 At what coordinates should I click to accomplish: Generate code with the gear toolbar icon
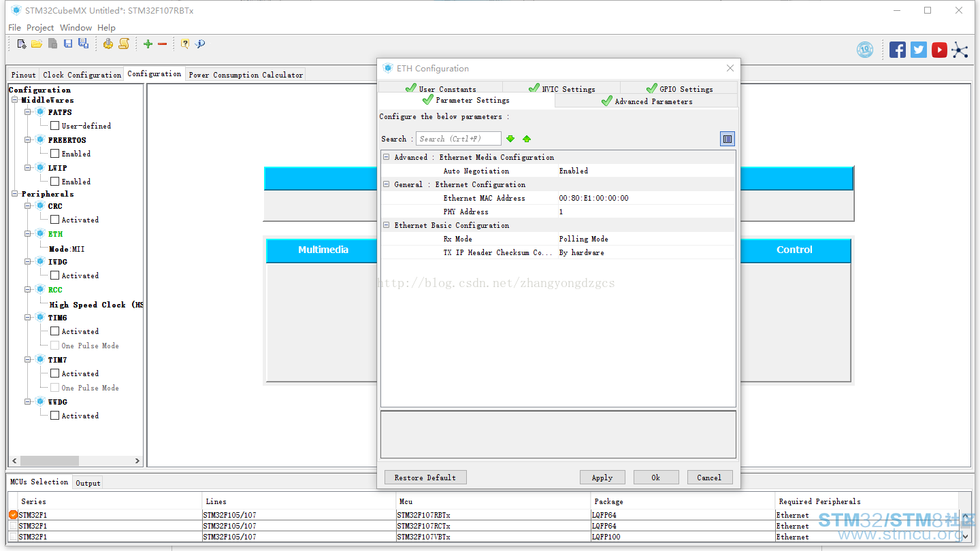108,44
